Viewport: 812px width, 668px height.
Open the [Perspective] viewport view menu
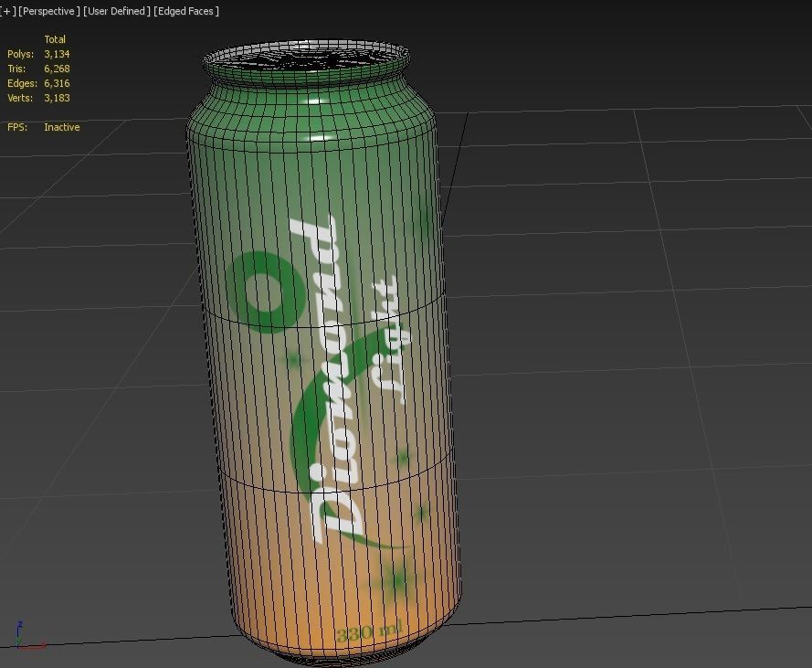[49, 11]
